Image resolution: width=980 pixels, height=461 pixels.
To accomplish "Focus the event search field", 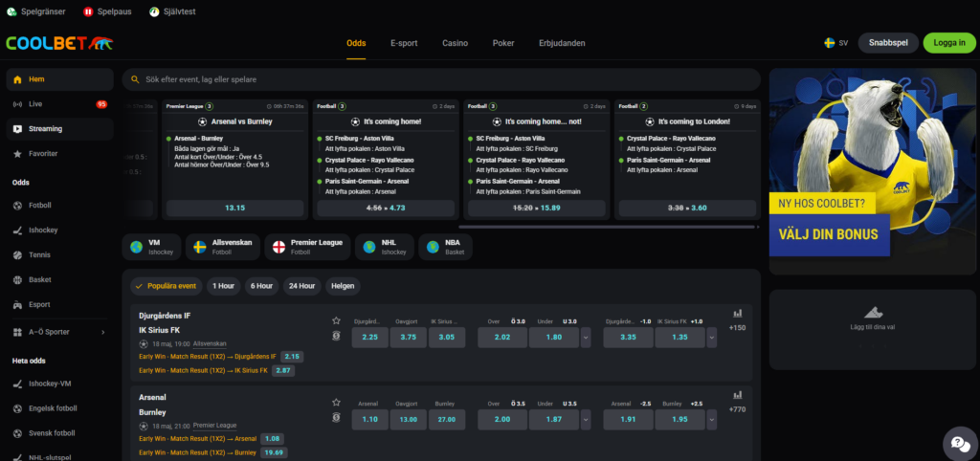I will pyautogui.click(x=441, y=79).
